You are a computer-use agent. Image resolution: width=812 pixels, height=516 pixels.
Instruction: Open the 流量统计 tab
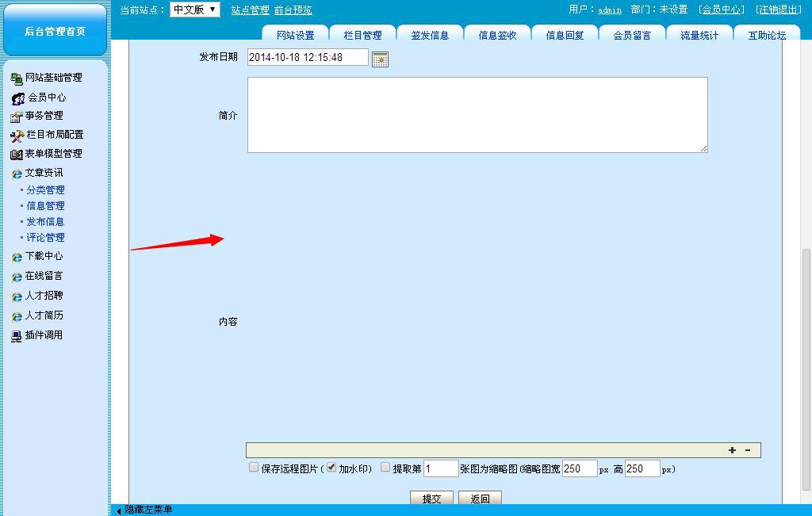699,35
